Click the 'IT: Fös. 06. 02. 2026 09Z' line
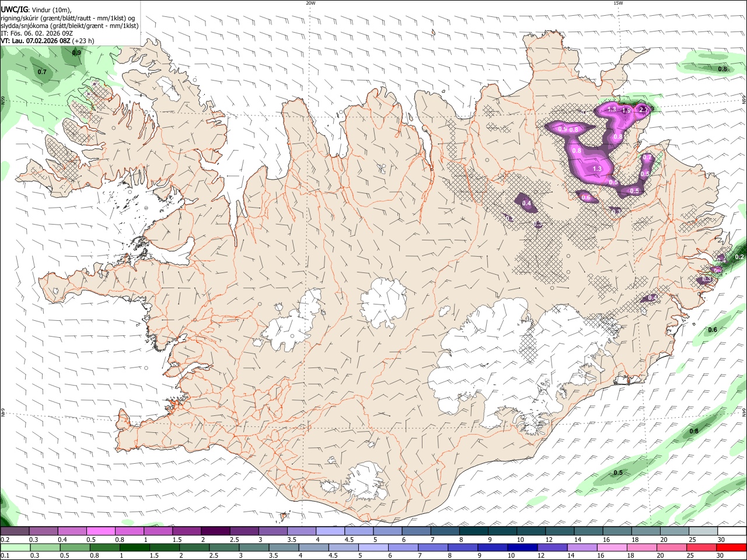This screenshot has height=560, width=747. [37, 33]
